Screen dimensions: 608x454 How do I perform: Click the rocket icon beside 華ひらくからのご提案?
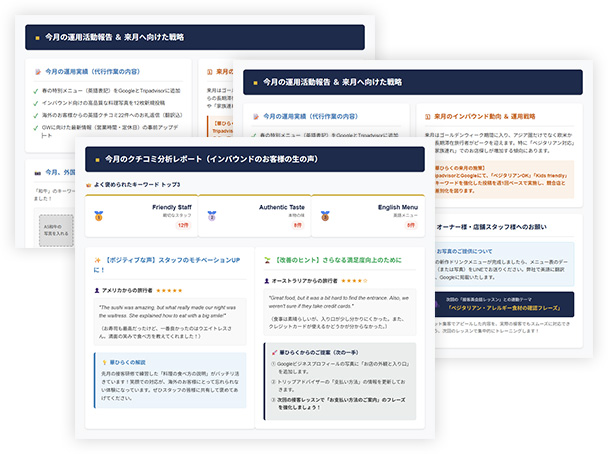coord(274,352)
